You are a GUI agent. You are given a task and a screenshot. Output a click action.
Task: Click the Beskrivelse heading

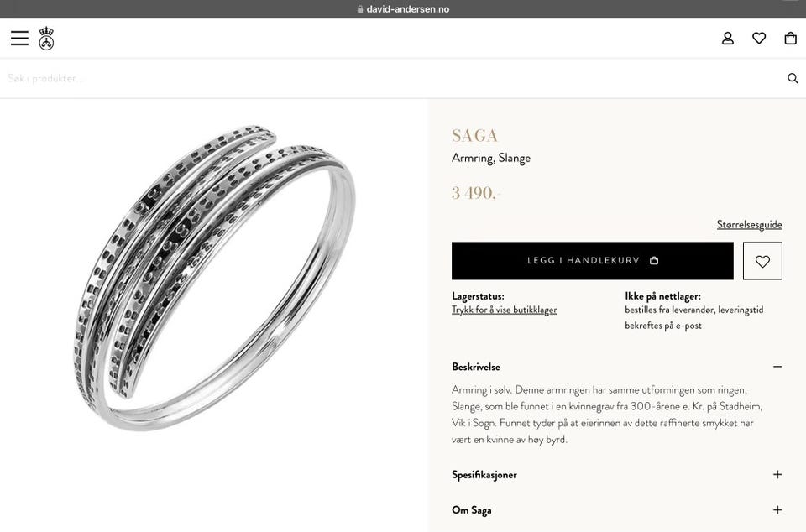[x=475, y=367]
